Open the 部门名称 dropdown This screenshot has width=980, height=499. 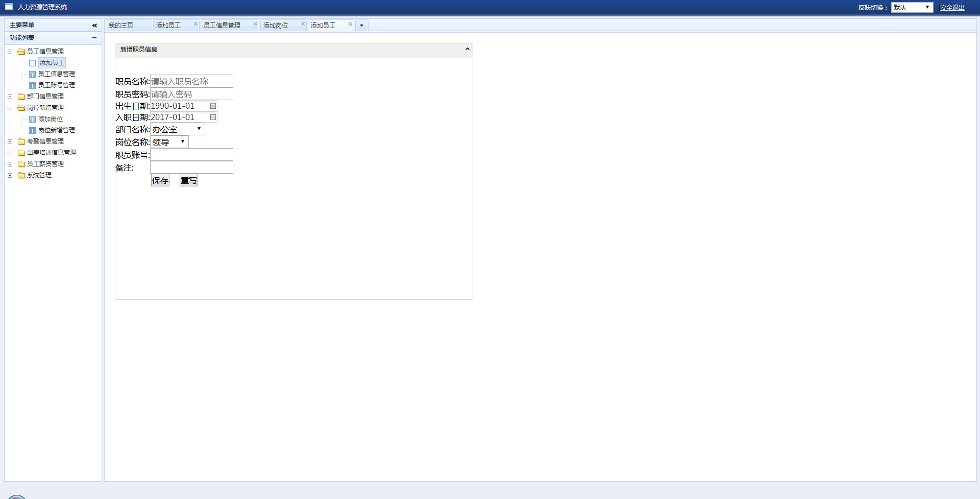[x=178, y=129]
